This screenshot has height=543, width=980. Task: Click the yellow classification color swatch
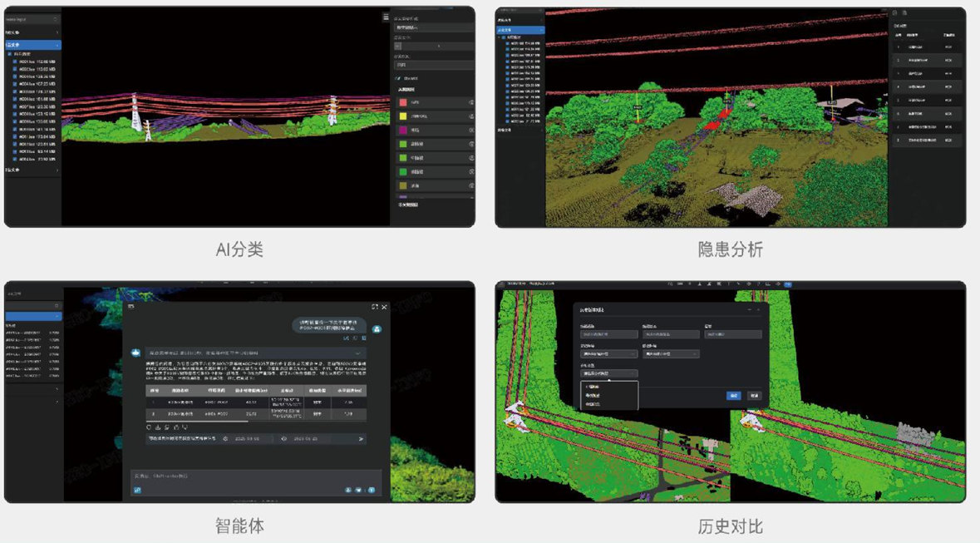[x=403, y=116]
